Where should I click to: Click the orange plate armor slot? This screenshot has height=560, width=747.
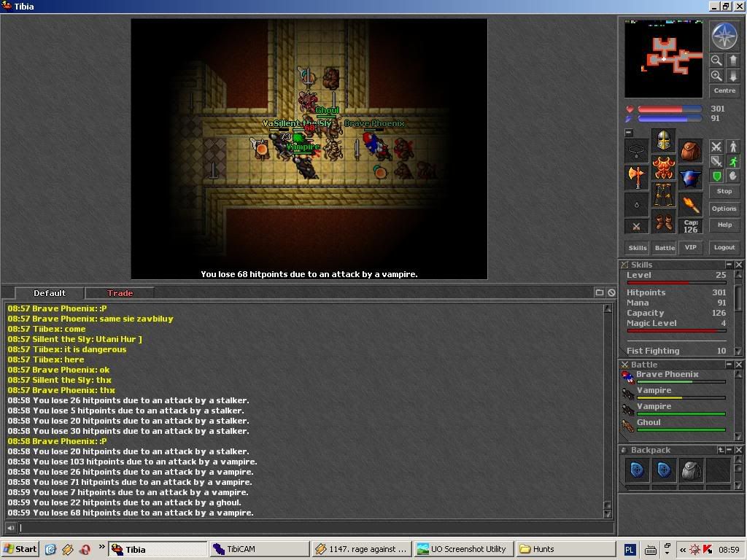point(664,168)
